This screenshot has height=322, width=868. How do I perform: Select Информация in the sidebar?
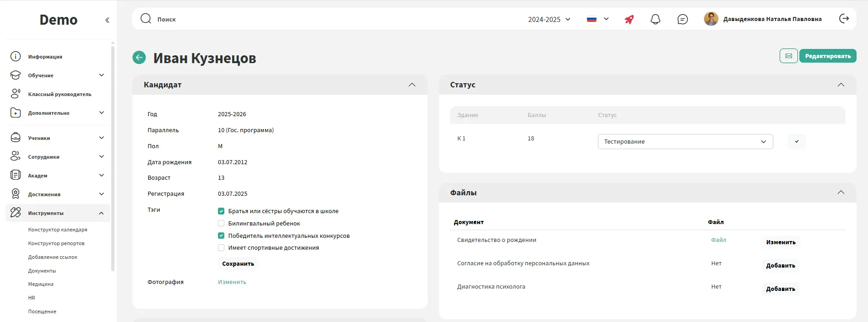point(45,57)
